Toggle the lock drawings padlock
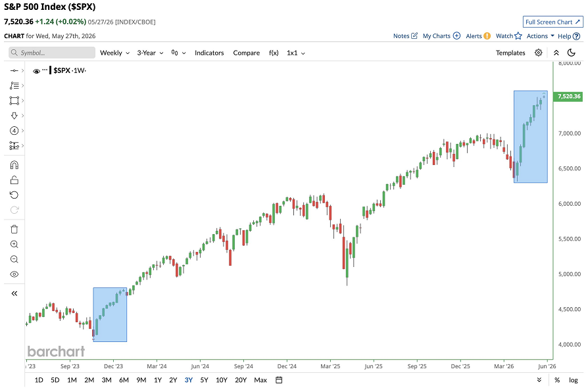588x388 pixels. 14,180
